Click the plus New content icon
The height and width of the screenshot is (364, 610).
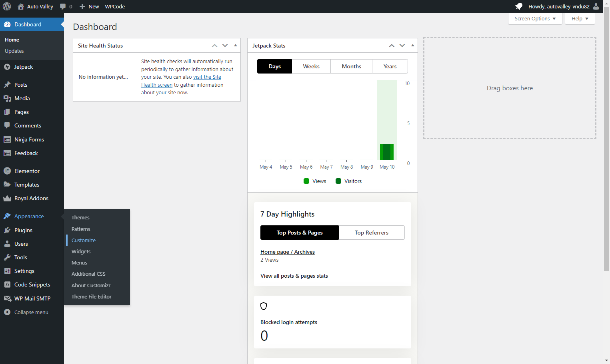click(x=82, y=6)
